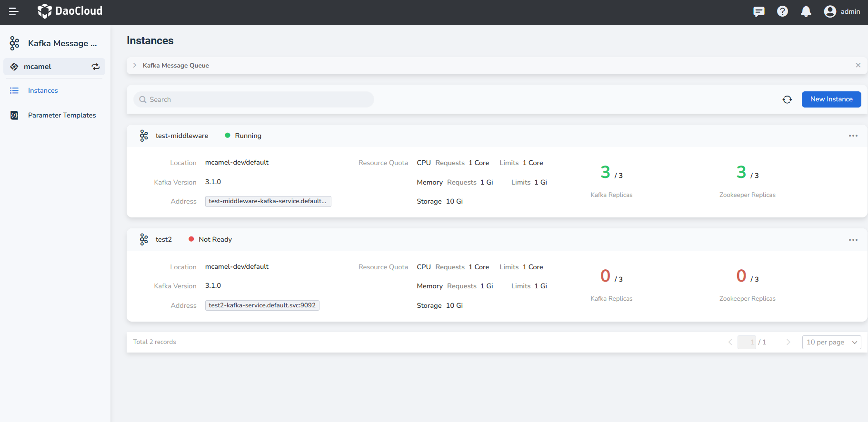
Task: Refresh the instances list
Action: [787, 99]
